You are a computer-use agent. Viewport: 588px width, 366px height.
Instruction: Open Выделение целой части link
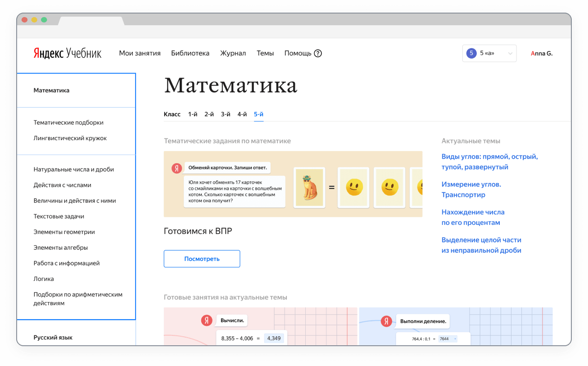point(481,245)
